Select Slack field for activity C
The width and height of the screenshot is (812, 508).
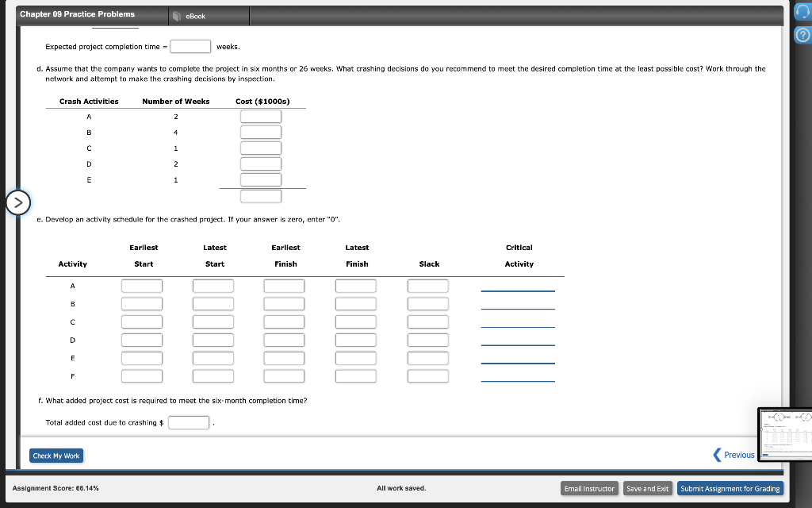tap(427, 322)
